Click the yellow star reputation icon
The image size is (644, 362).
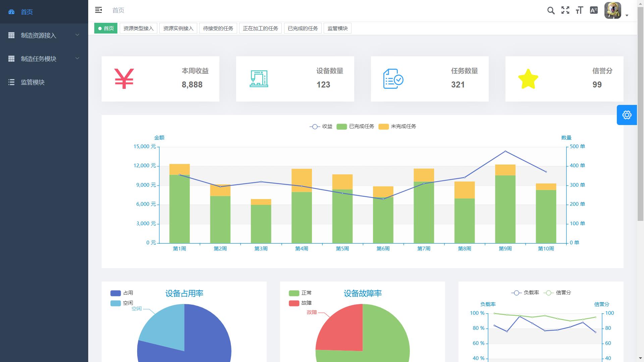pyautogui.click(x=528, y=79)
